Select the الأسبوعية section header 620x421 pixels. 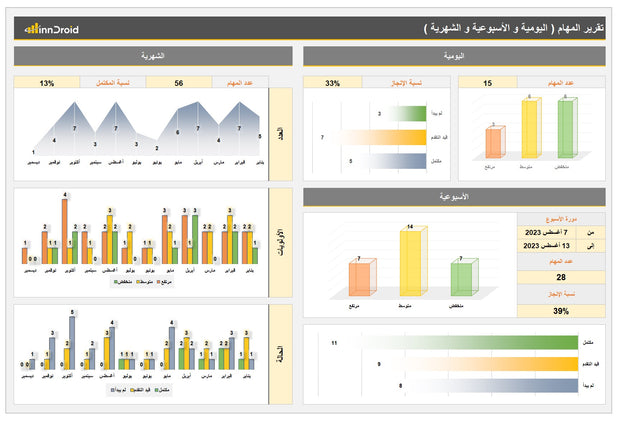click(x=454, y=197)
